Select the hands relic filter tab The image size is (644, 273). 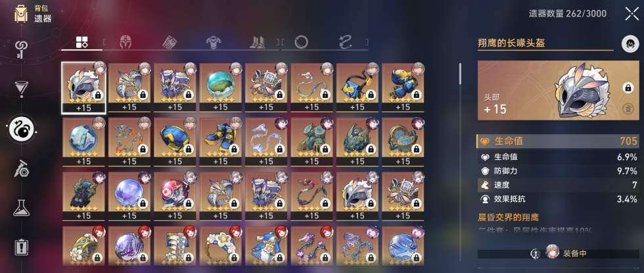coord(170,42)
